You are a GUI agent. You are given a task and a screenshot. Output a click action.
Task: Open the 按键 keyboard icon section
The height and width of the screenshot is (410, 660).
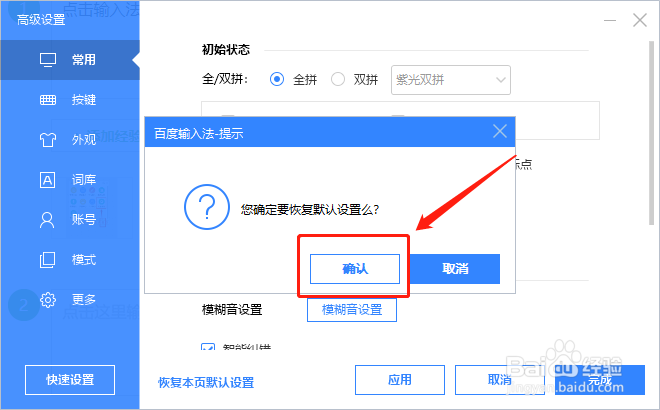48,100
